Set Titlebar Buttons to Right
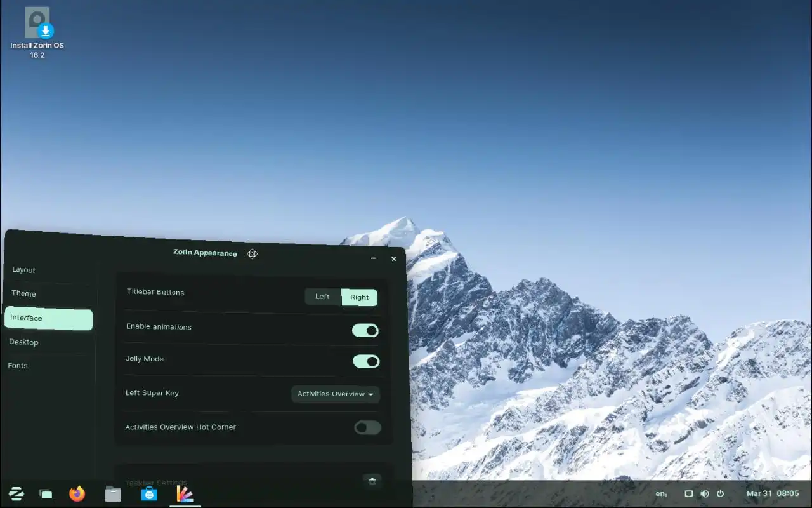The height and width of the screenshot is (508, 812). pyautogui.click(x=360, y=297)
